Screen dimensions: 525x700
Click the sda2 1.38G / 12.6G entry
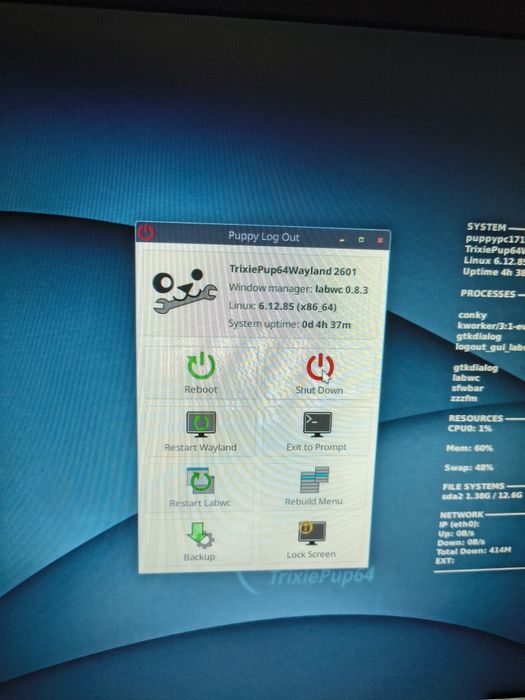tap(482, 495)
